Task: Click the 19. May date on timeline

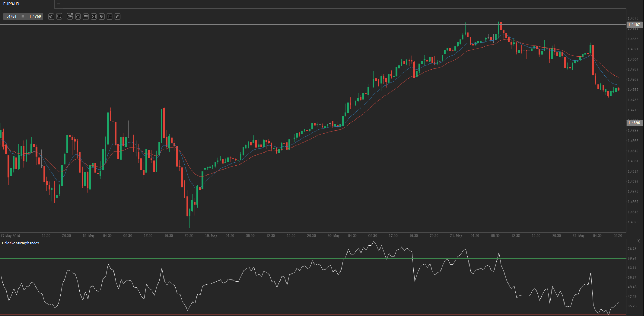Action: click(x=211, y=235)
